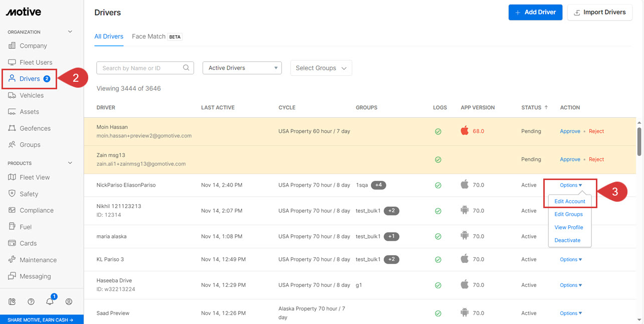
Task: Choose Edit Groups from options menu
Action: pos(568,214)
